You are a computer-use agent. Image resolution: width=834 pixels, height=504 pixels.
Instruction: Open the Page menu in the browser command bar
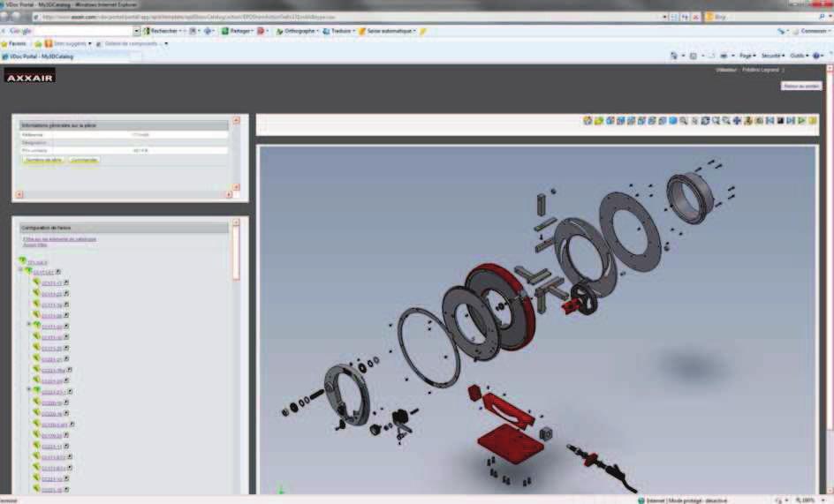[x=747, y=56]
